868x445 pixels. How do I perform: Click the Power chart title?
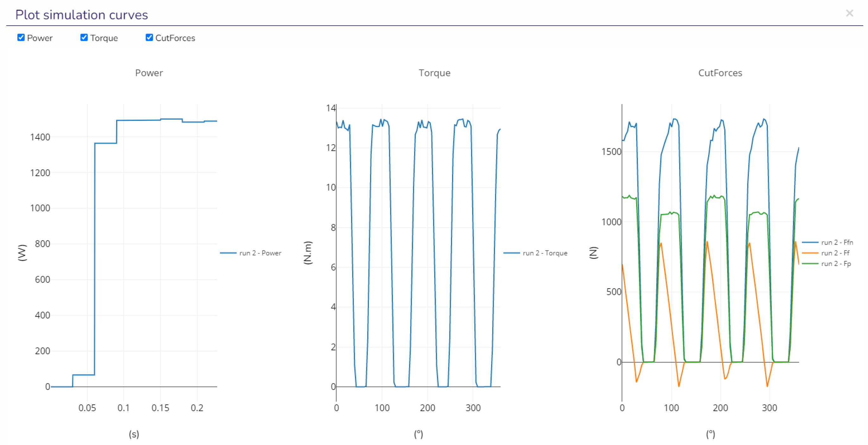(149, 73)
